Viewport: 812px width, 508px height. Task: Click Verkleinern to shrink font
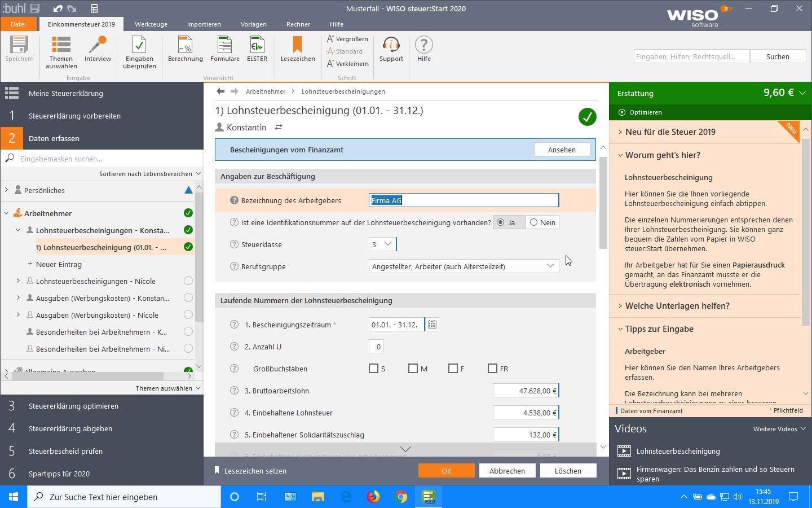347,64
